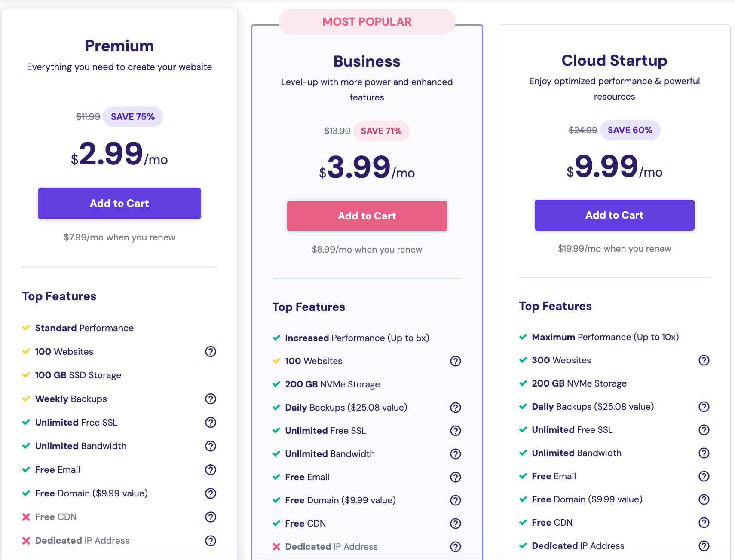Add Cloud Startup plan to cart

(615, 215)
